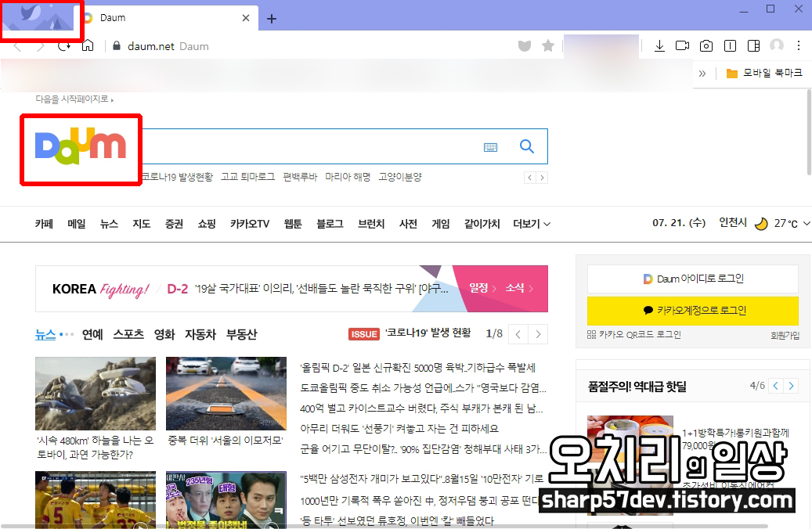Image resolution: width=812 pixels, height=529 pixels.
Task: Open 웹툰 in the service menu
Action: 293,224
